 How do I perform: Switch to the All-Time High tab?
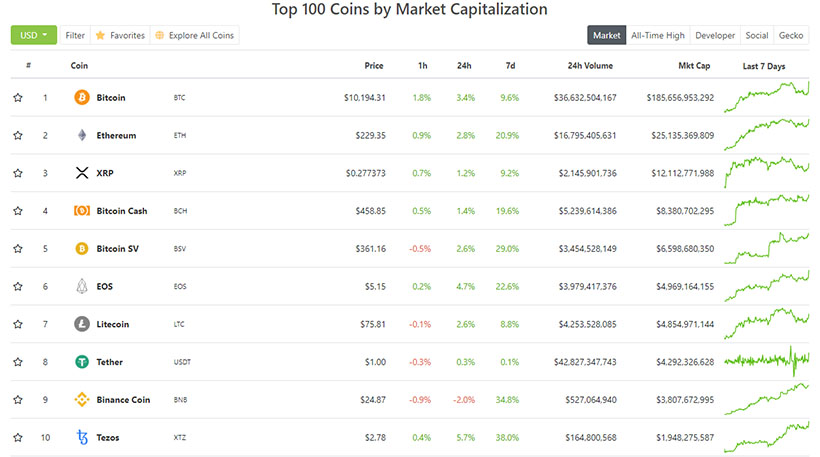point(657,36)
